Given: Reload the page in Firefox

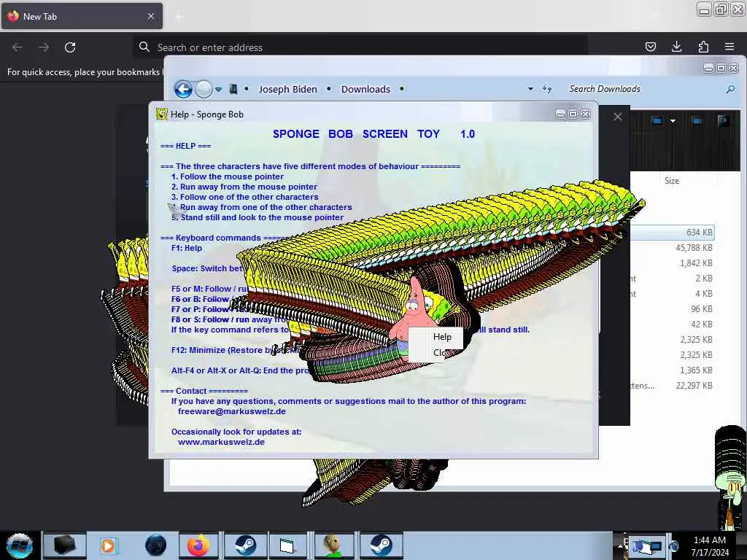Looking at the screenshot, I should click(70, 47).
